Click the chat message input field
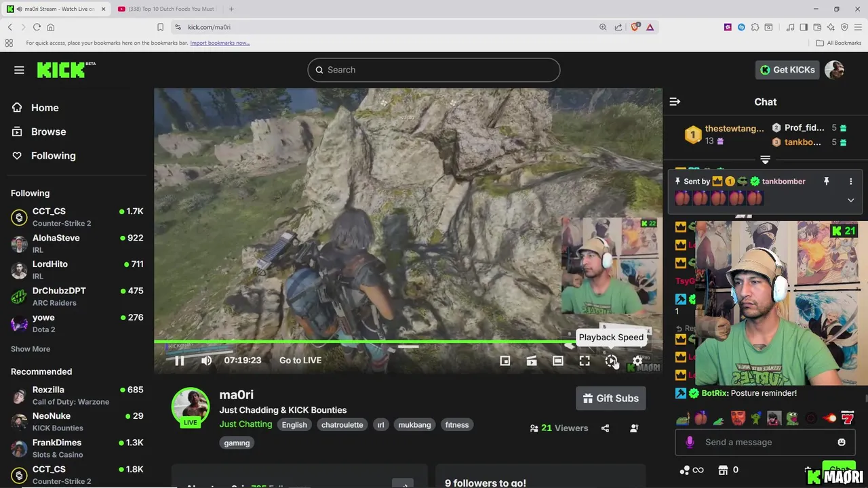The height and width of the screenshot is (488, 868). click(x=766, y=442)
